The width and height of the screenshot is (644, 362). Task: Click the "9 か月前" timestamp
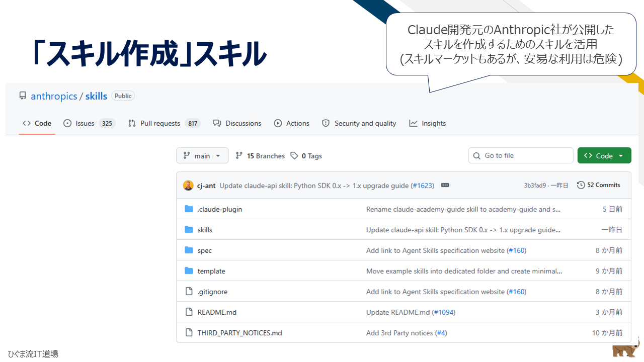(x=609, y=271)
